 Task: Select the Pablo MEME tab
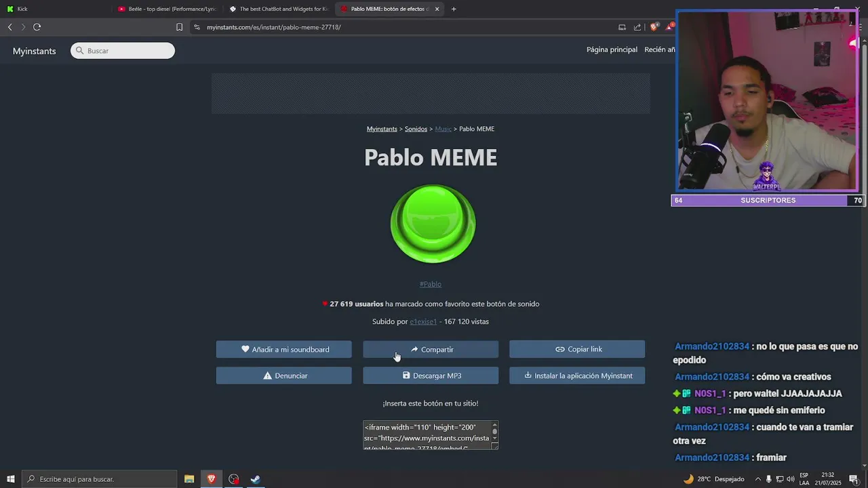pyautogui.click(x=390, y=9)
